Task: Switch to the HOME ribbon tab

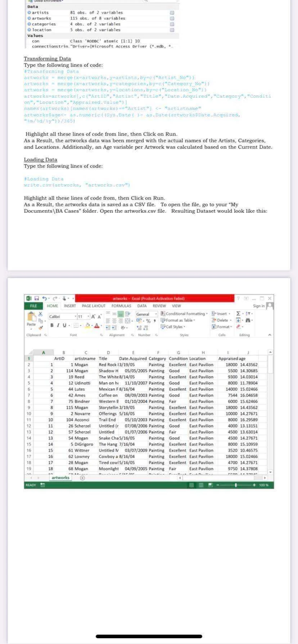Action: (x=53, y=306)
